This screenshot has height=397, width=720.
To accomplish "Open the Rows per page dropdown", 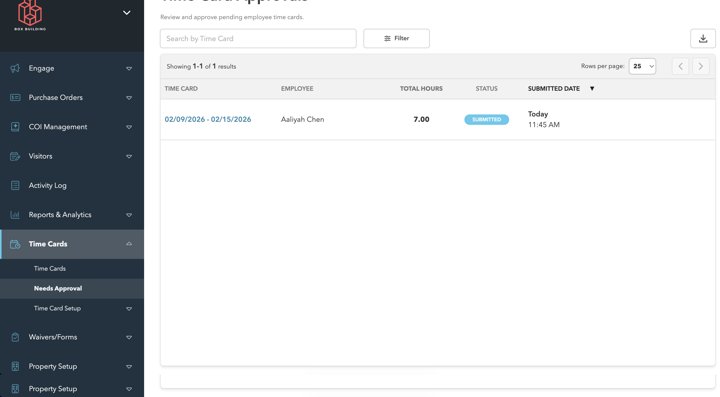I will [642, 67].
